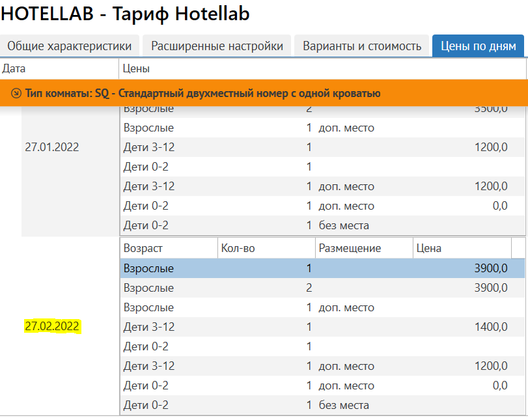The width and height of the screenshot is (528, 420).
Task: Collapse the SQ room type group arrow icon
Action: pos(16,93)
